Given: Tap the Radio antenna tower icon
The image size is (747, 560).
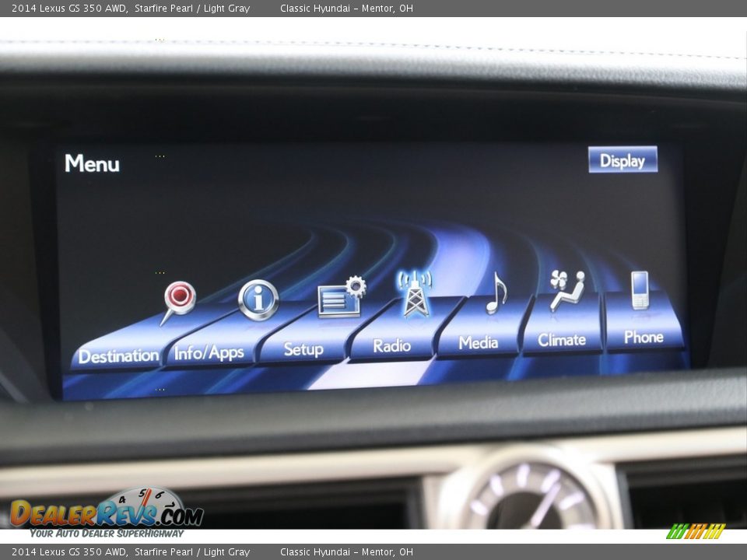Looking at the screenshot, I should (x=416, y=293).
